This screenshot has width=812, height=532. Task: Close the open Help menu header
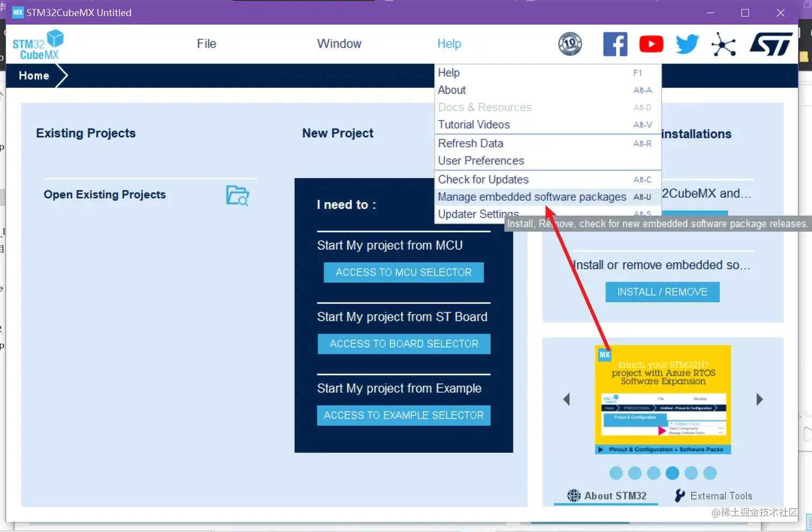click(x=449, y=44)
